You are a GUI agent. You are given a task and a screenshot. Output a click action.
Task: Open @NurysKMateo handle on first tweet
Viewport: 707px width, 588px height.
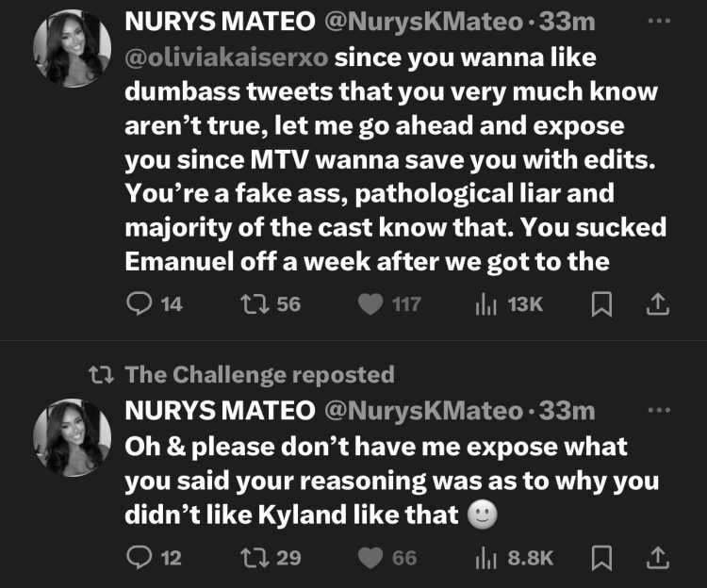[424, 22]
